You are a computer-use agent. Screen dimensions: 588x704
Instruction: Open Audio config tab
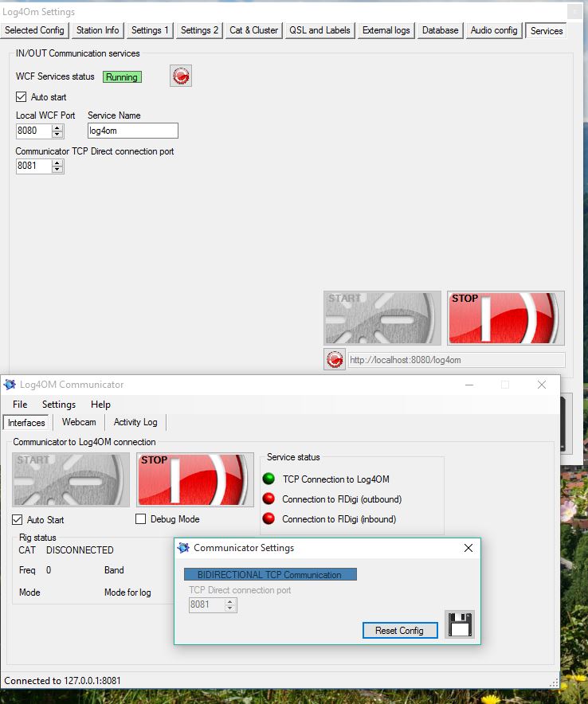click(494, 30)
